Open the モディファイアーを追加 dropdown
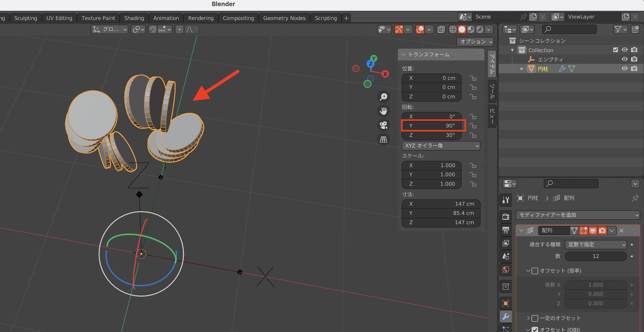The width and height of the screenshot is (644, 332). point(578,215)
